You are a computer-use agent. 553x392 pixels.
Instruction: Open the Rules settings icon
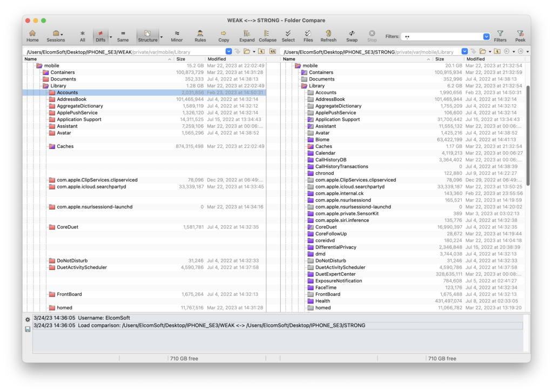coord(200,35)
